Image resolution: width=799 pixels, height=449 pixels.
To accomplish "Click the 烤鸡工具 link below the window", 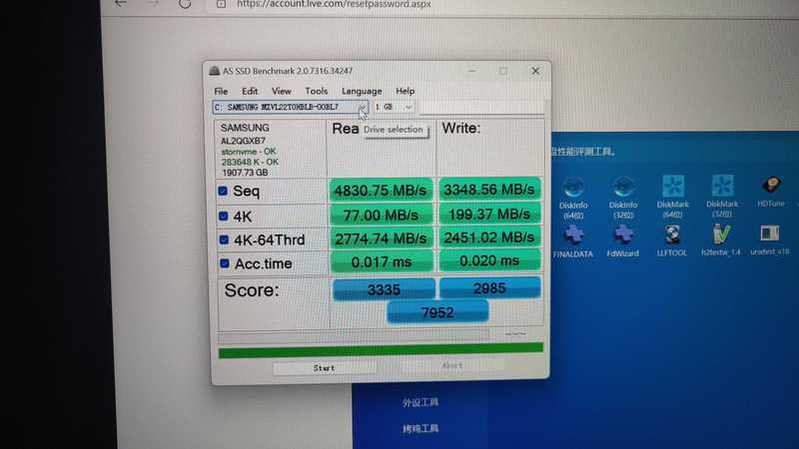I will click(x=420, y=429).
